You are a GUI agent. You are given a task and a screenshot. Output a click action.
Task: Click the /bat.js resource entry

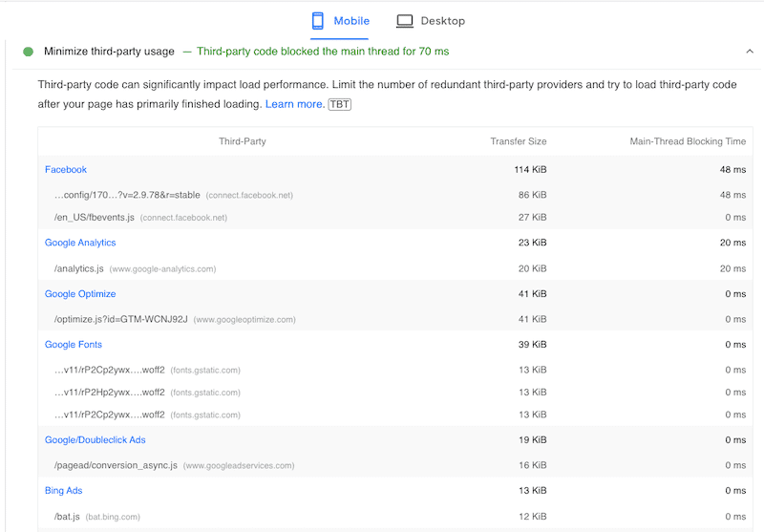[68, 517]
